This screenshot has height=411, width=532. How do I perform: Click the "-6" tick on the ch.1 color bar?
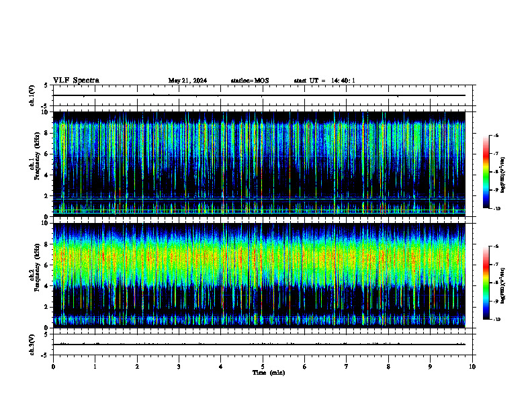point(496,135)
